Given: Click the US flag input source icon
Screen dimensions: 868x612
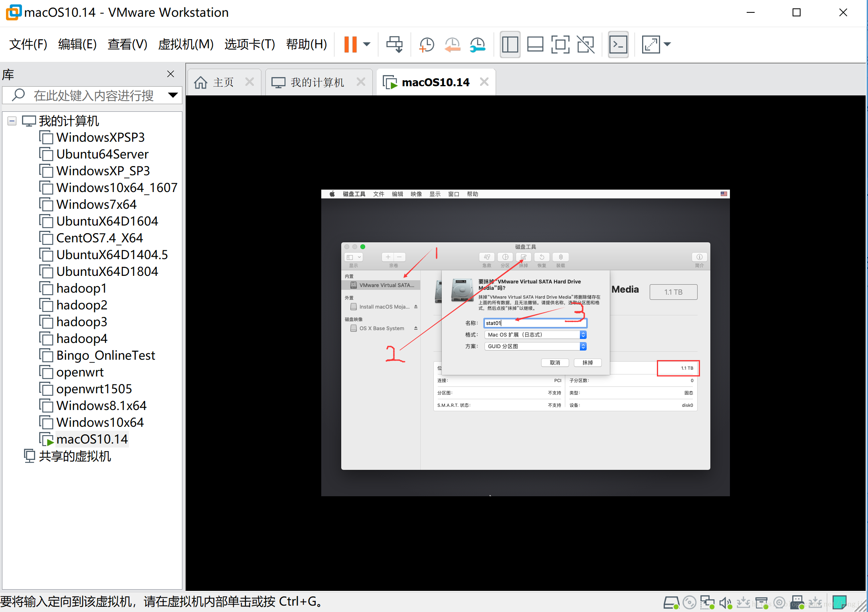Looking at the screenshot, I should tap(724, 194).
